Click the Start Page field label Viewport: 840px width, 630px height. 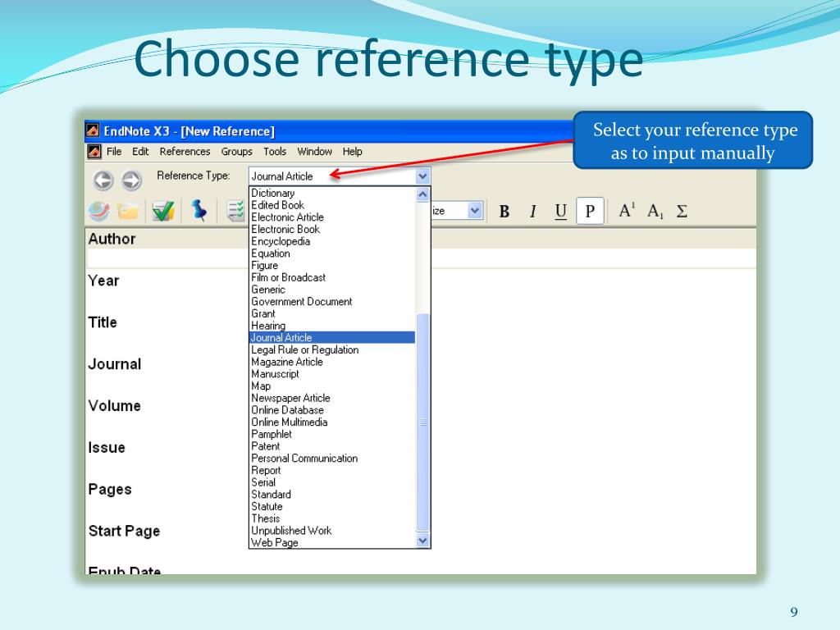[x=125, y=532]
